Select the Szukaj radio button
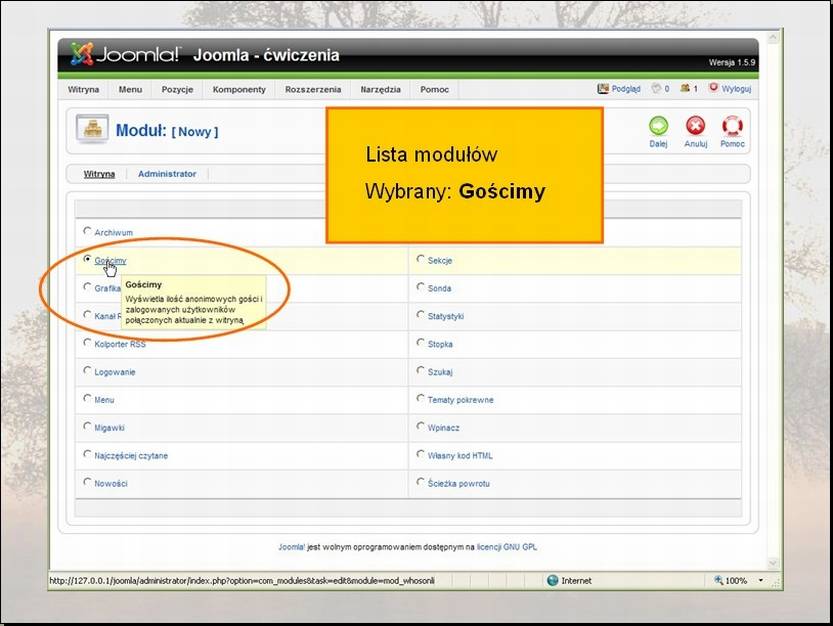This screenshot has height=626, width=833. pos(420,370)
